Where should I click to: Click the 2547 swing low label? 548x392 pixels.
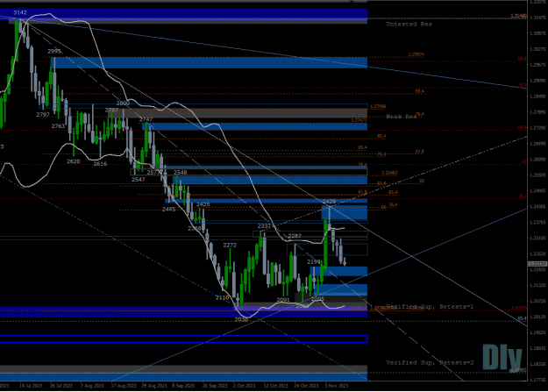point(138,180)
